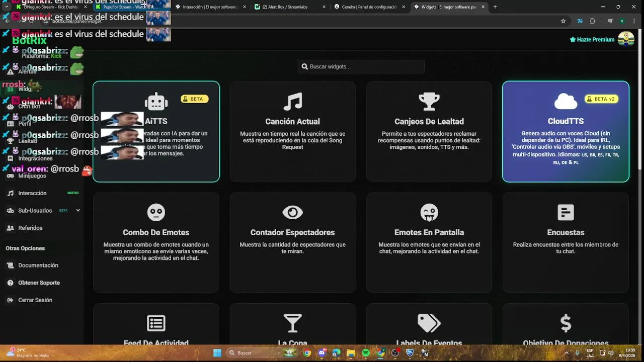This screenshot has height=362, width=644.
Task: Switch to ElNeguro Stream Kick Dashboard tab
Action: tap(52, 7)
